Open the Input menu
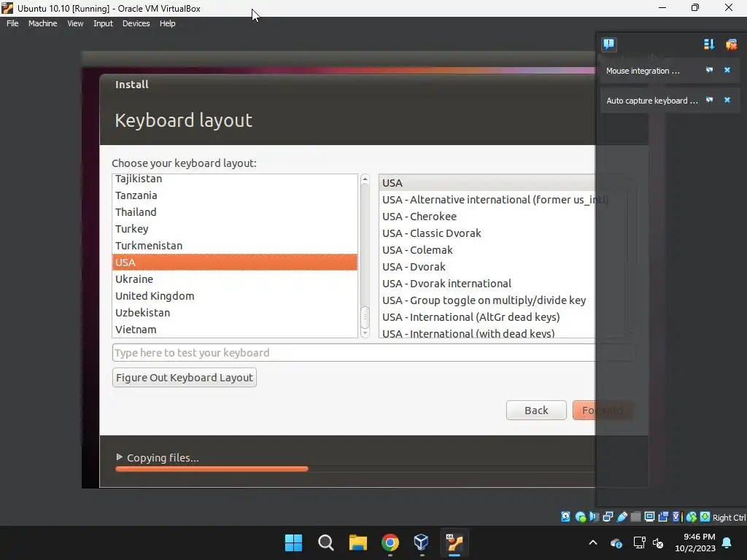The height and width of the screenshot is (560, 747). tap(103, 23)
